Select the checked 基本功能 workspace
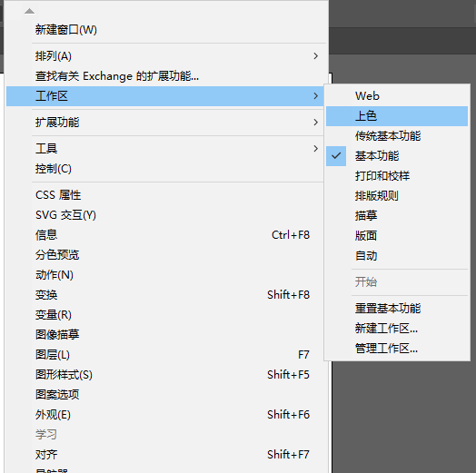Screen dimensions: 476x473 (x=397, y=156)
